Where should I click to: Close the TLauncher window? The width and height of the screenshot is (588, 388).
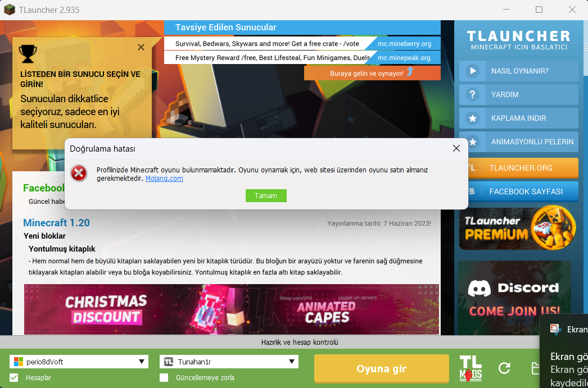point(572,10)
